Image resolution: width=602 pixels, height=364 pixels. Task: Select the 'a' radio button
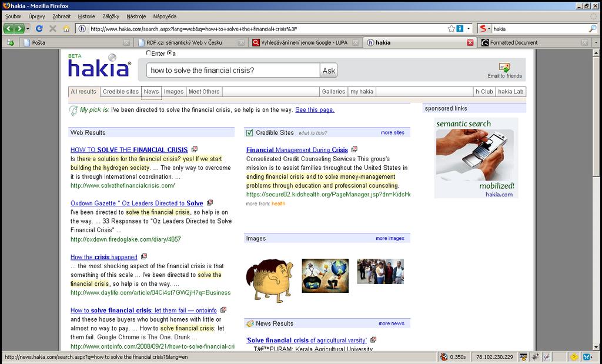click(169, 54)
